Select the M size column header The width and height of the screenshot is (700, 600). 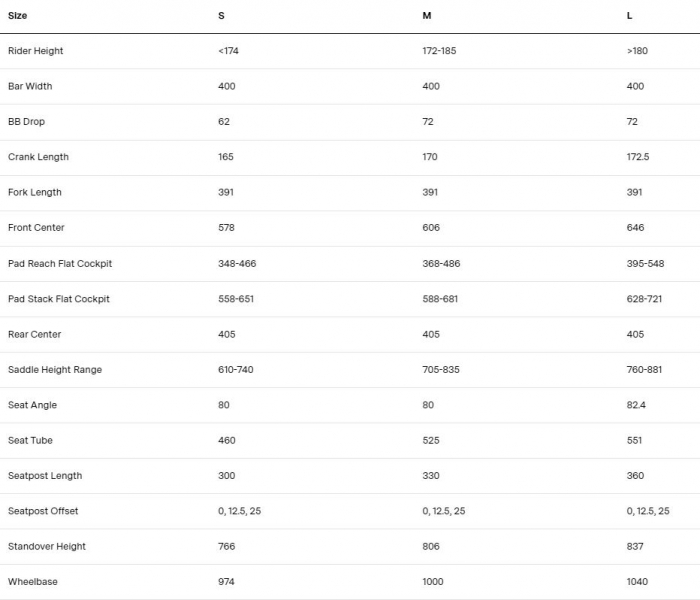click(427, 16)
